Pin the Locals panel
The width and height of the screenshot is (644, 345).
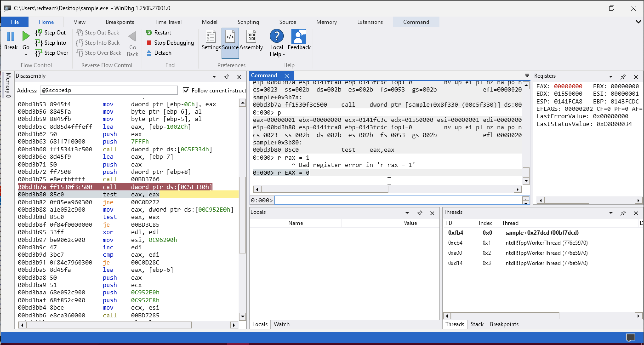419,213
